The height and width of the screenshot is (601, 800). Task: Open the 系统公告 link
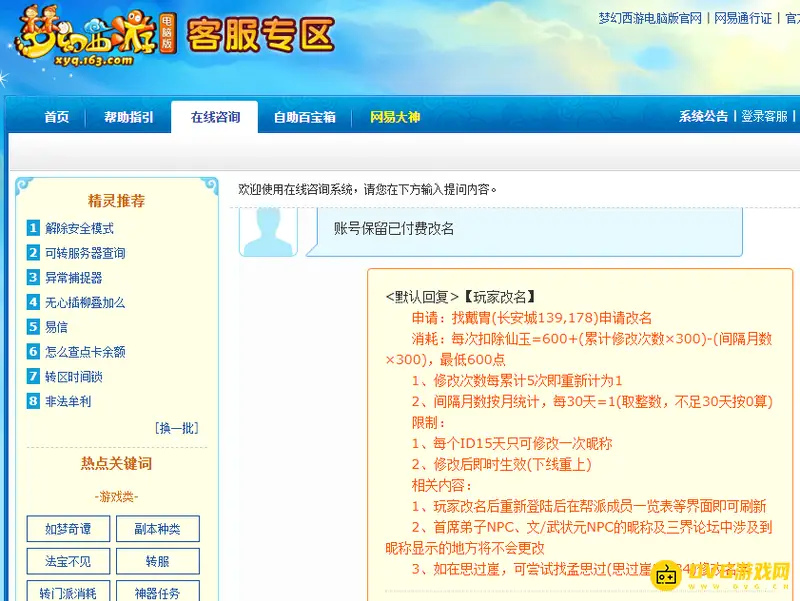click(x=703, y=116)
